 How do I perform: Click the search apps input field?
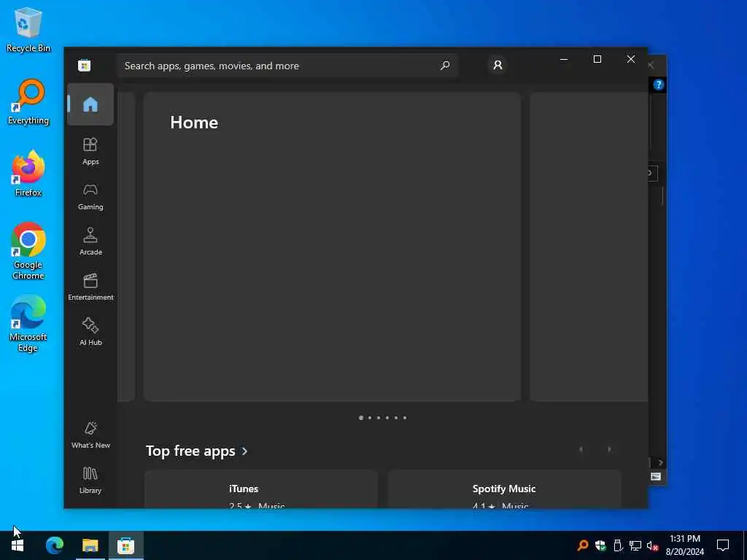[287, 66]
